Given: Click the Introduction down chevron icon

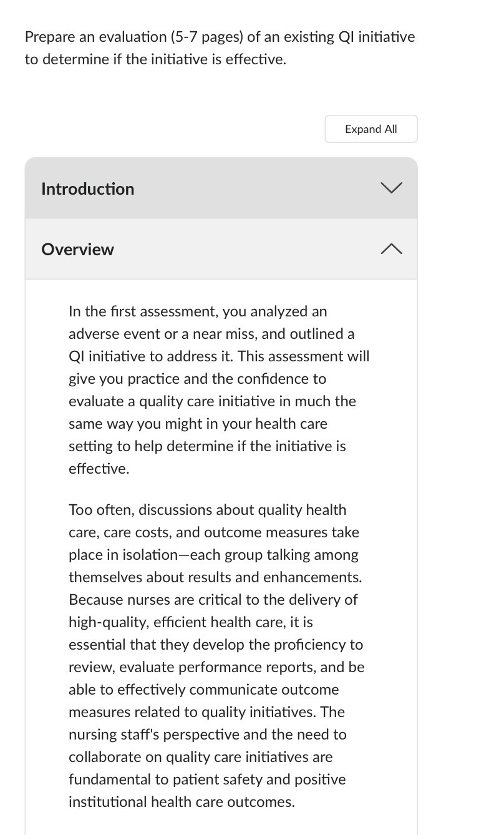Looking at the screenshot, I should coord(391,188).
